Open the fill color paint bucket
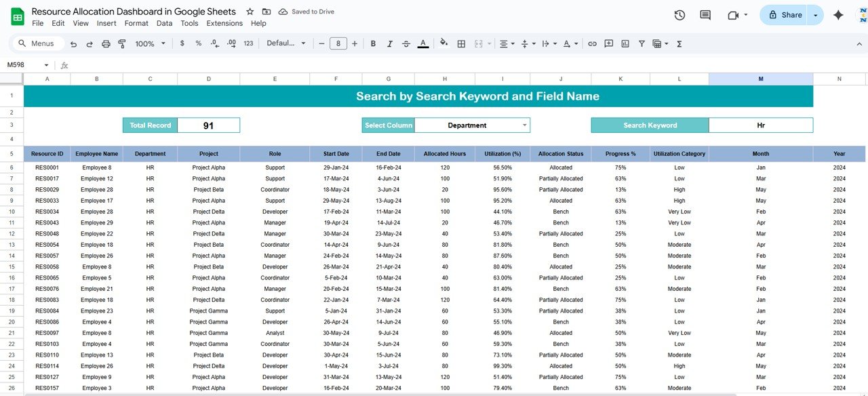 pyautogui.click(x=443, y=43)
